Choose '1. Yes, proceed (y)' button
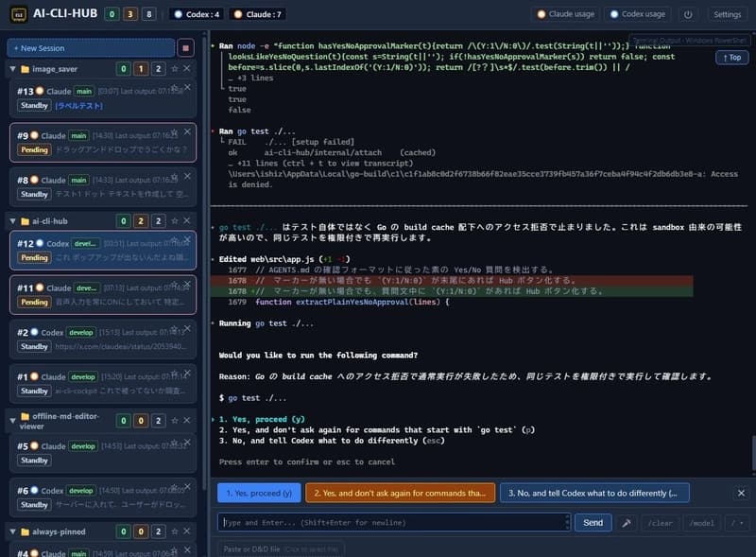This screenshot has width=756, height=557. tap(259, 493)
